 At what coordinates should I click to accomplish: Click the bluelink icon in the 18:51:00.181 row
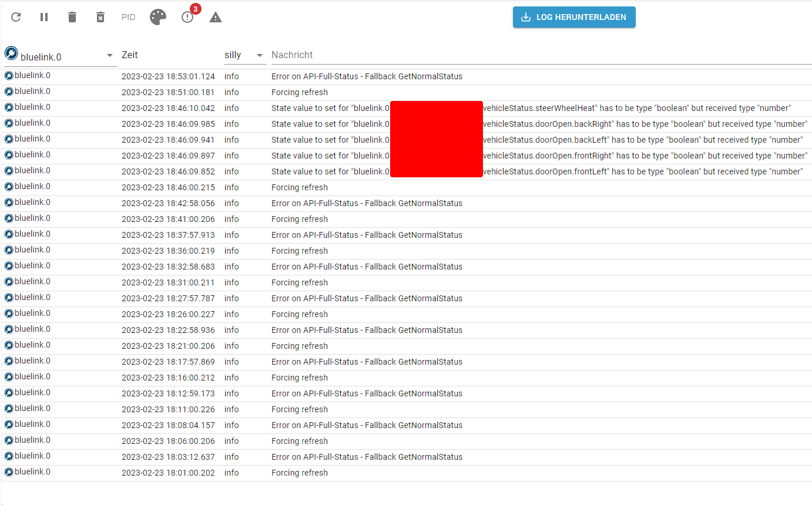(9, 92)
